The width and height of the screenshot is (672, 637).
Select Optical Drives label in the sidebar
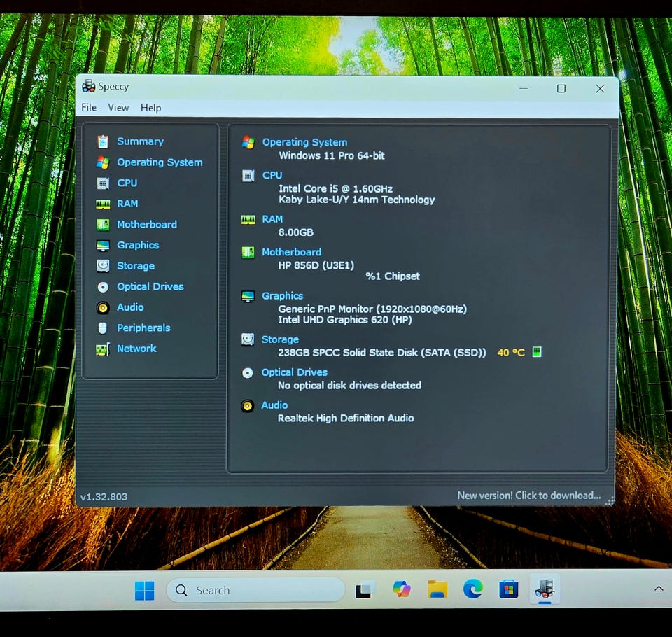pos(150,287)
